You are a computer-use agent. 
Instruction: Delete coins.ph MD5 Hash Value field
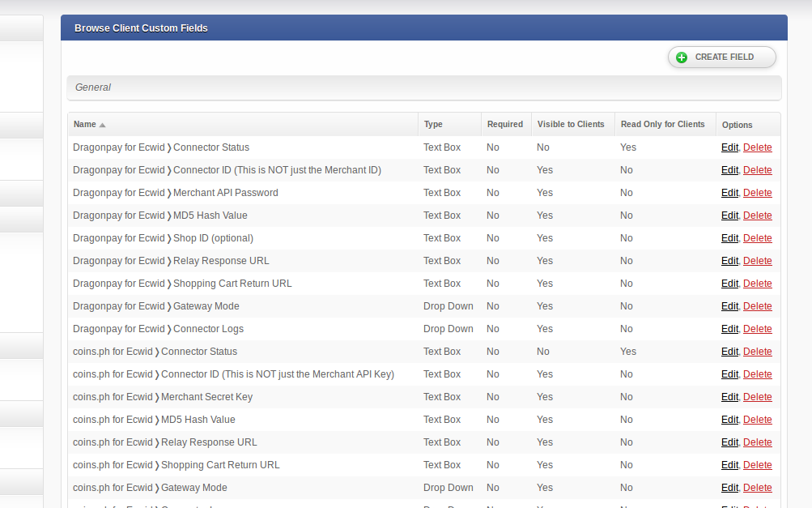(757, 420)
